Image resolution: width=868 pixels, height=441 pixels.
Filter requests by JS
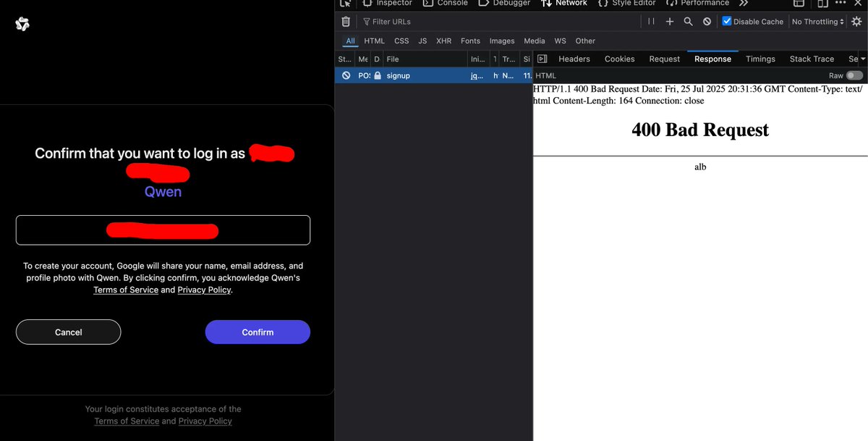(x=422, y=41)
